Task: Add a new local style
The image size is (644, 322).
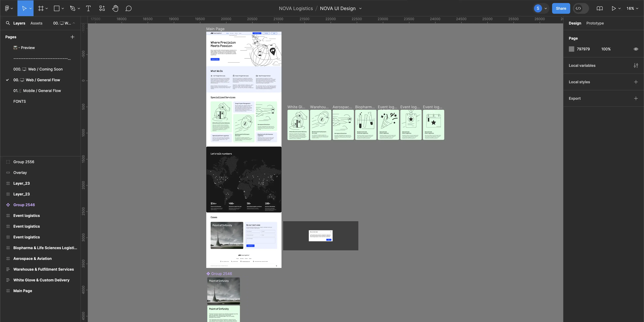Action: [x=636, y=82]
